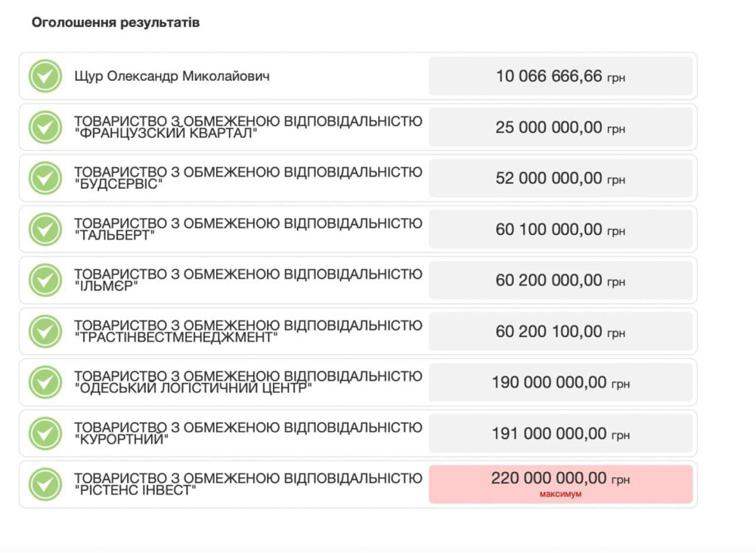
Task: Click checkmark icon for РІСТЕНС ІНВЕСТ
Action: tap(45, 484)
